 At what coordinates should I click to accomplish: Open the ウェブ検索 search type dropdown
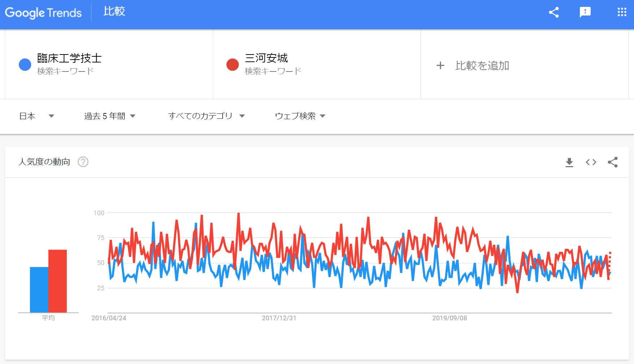[x=300, y=116]
